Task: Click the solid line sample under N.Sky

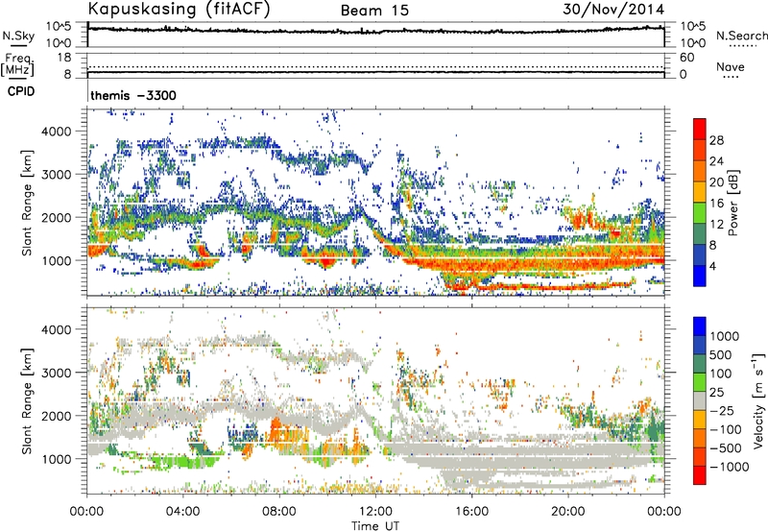Action: [18, 45]
